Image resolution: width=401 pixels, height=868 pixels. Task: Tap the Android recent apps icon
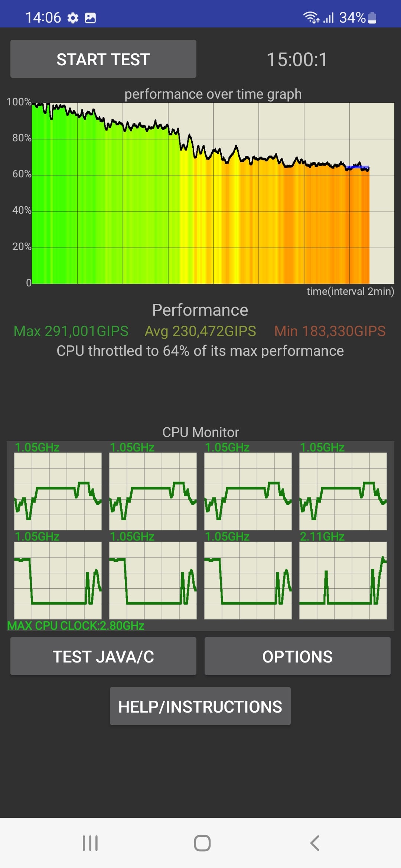pyautogui.click(x=90, y=843)
